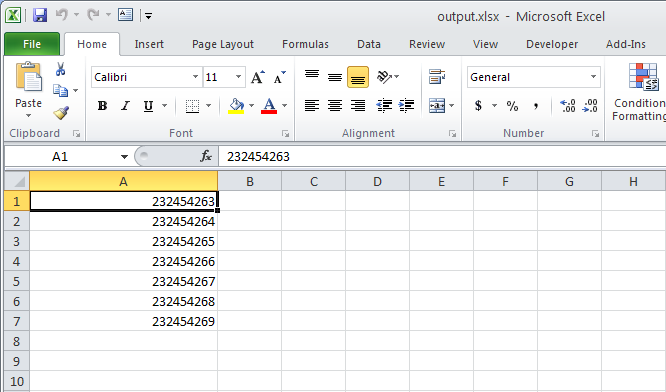666x392 pixels.
Task: Click the Save icon in Quick Access Toolbar
Action: point(40,15)
